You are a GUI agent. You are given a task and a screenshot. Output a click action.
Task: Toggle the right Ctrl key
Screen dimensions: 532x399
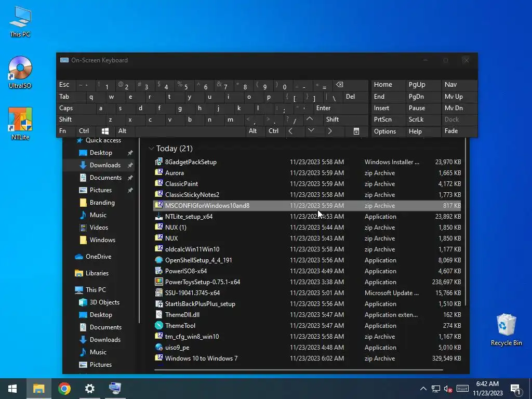click(275, 131)
